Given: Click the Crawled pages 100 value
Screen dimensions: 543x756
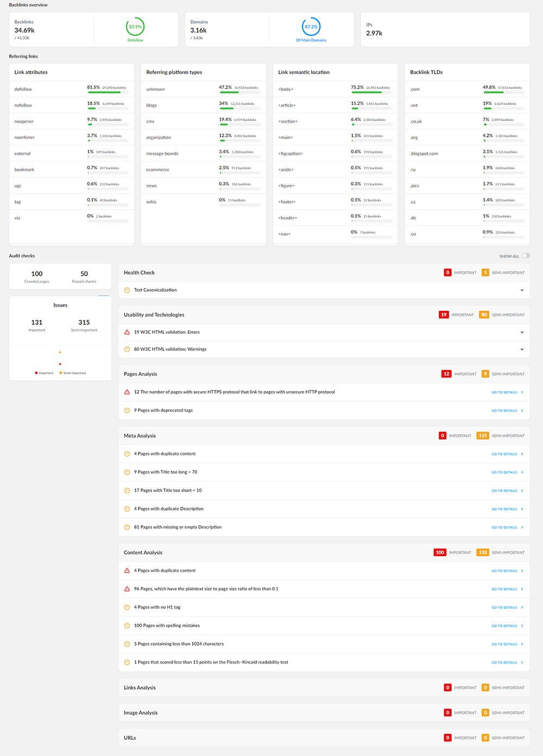Looking at the screenshot, I should [37, 274].
